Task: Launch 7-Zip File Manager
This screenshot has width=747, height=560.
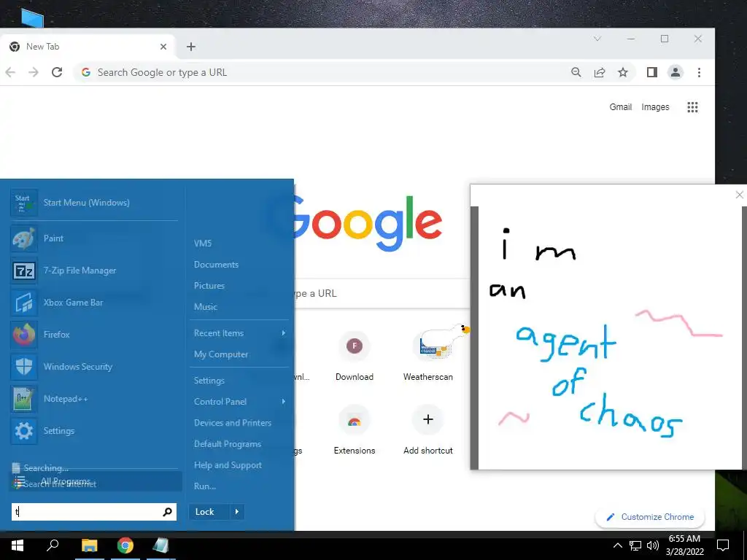Action: 94,271
